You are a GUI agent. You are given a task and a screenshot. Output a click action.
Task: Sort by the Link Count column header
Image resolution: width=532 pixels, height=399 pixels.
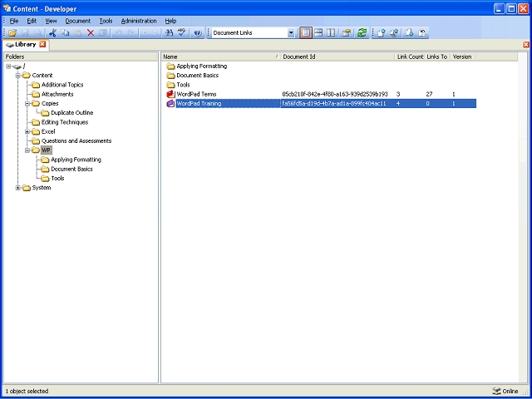pyautogui.click(x=410, y=57)
